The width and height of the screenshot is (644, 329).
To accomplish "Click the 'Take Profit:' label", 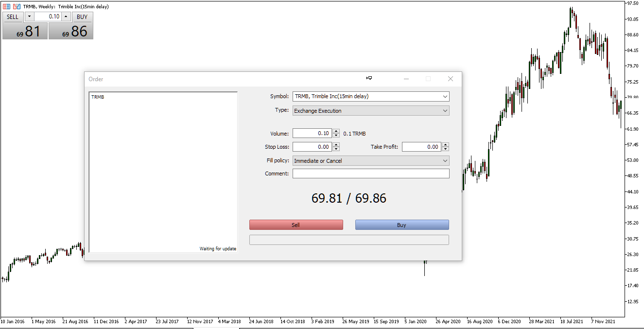I will pos(384,147).
